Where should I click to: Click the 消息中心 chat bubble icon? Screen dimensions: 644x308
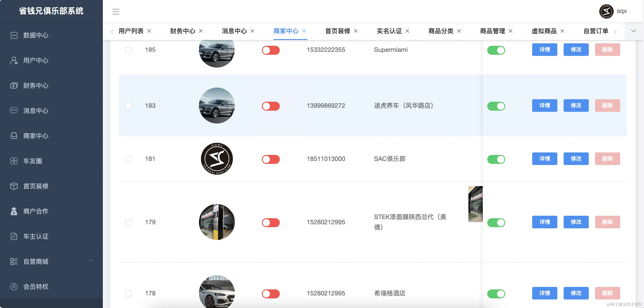[x=14, y=110]
